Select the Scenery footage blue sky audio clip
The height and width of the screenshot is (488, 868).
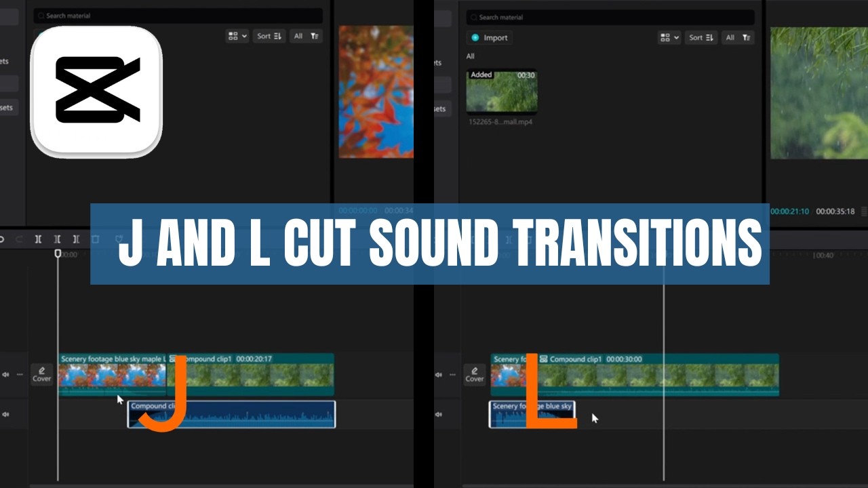coord(532,414)
